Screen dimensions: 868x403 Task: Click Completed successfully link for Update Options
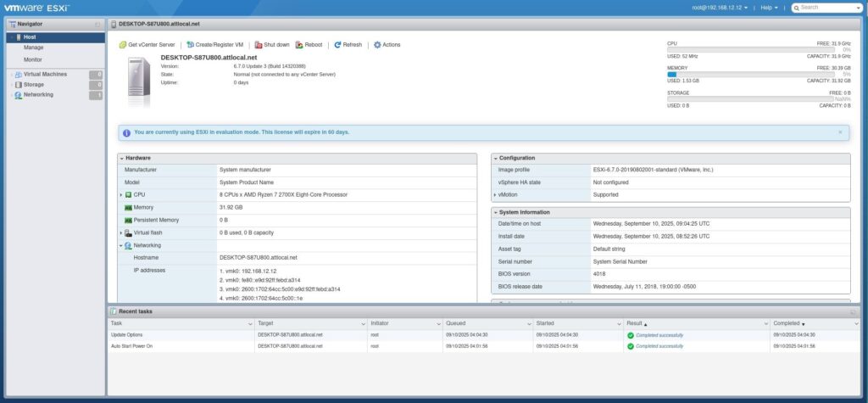[x=659, y=335]
